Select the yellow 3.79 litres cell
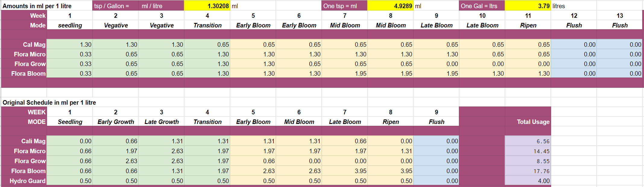 528,6
